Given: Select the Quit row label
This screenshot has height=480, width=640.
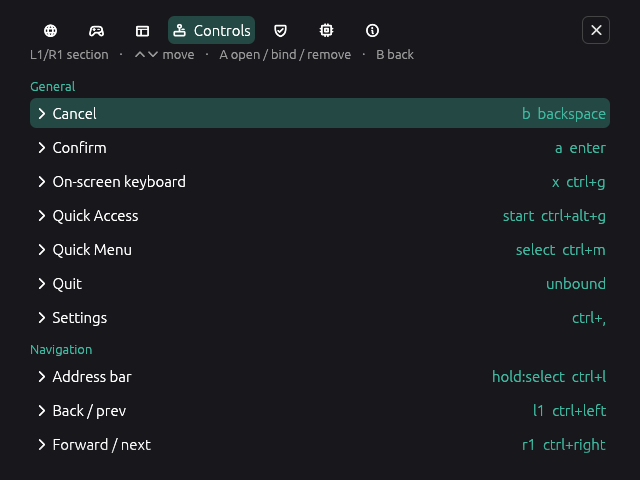Looking at the screenshot, I should (x=67, y=284).
